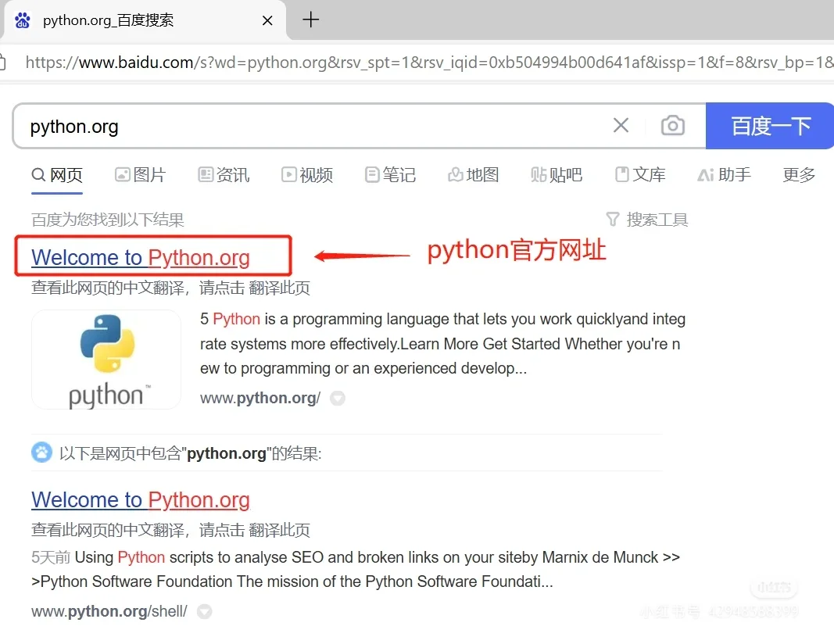The width and height of the screenshot is (834, 644).
Task: Open the 更多 categories dropdown
Action: (799, 175)
